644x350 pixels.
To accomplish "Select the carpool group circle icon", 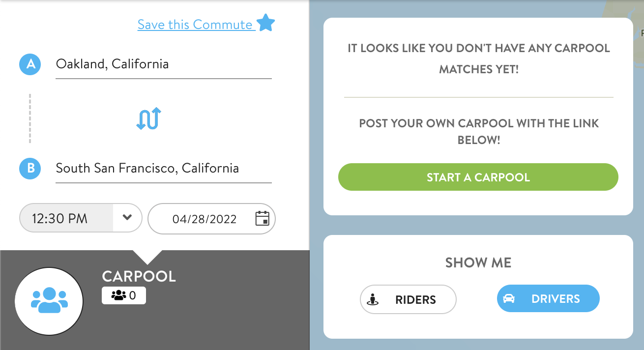I will (49, 301).
